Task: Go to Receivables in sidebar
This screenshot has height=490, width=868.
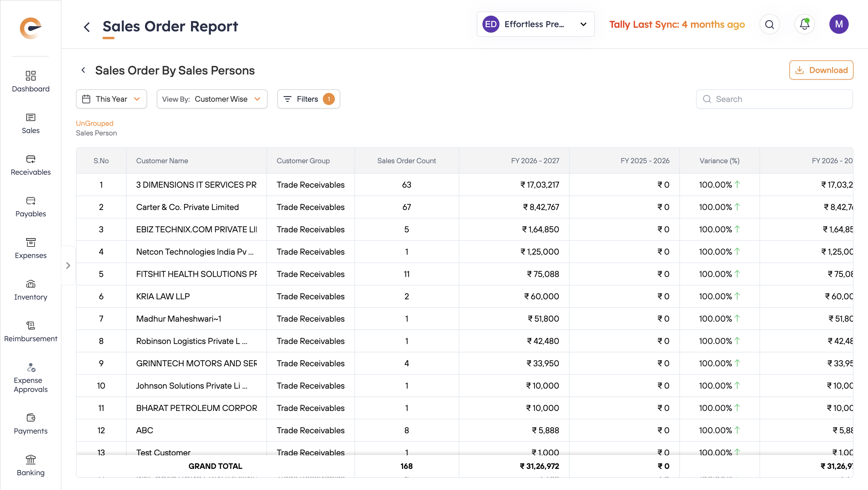Action: (x=31, y=159)
